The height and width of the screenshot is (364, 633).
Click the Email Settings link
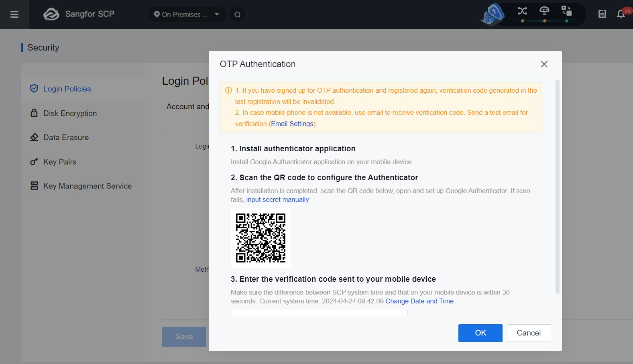(x=292, y=124)
